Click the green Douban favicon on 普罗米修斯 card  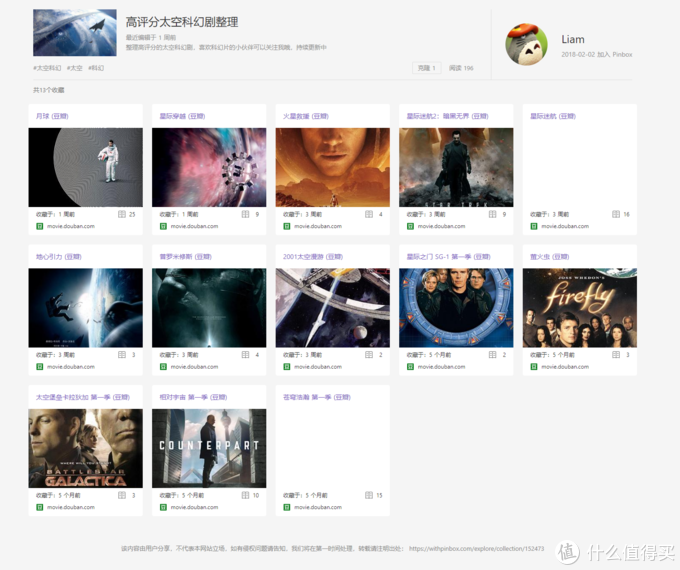click(x=163, y=367)
